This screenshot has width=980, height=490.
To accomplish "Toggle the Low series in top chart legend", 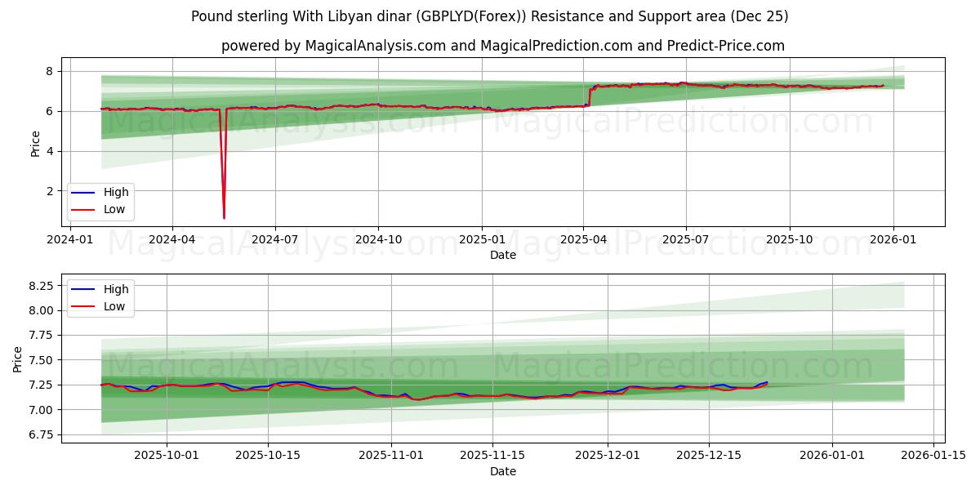I will tap(114, 209).
